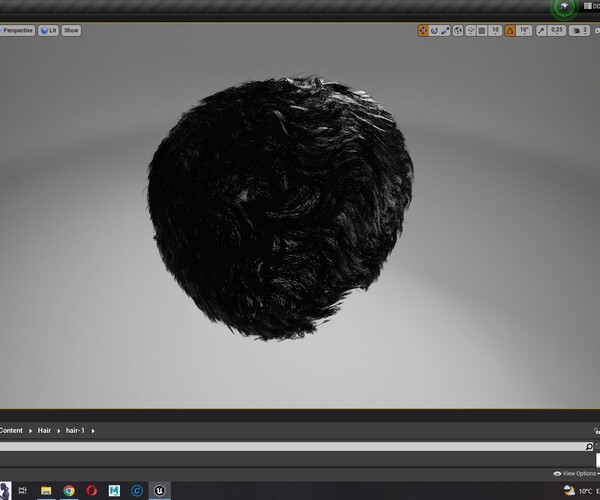This screenshot has height=500, width=600.
Task: Open camera speed 2 setting
Action: click(x=579, y=31)
